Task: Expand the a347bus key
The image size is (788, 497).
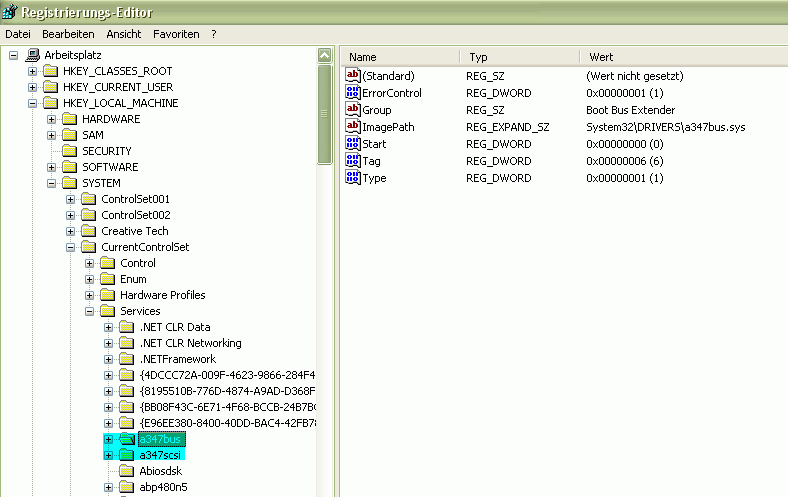Action: (109, 440)
